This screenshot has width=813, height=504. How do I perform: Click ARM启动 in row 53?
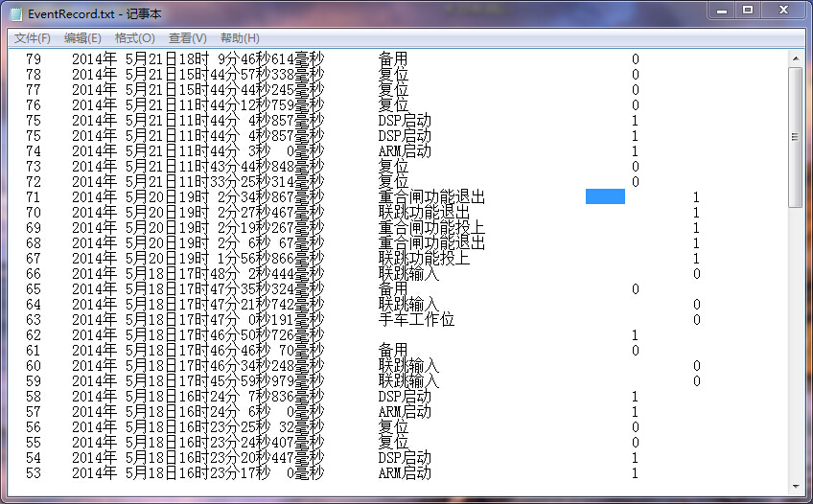click(x=405, y=473)
